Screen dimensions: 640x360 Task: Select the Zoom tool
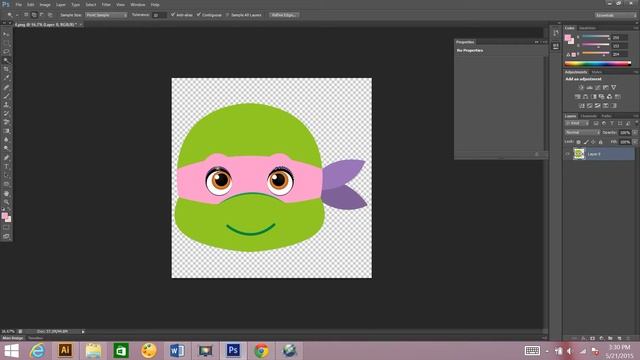coord(6,202)
